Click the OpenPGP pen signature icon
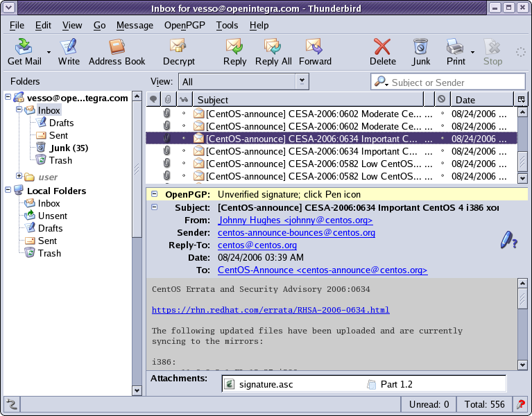 (508, 240)
